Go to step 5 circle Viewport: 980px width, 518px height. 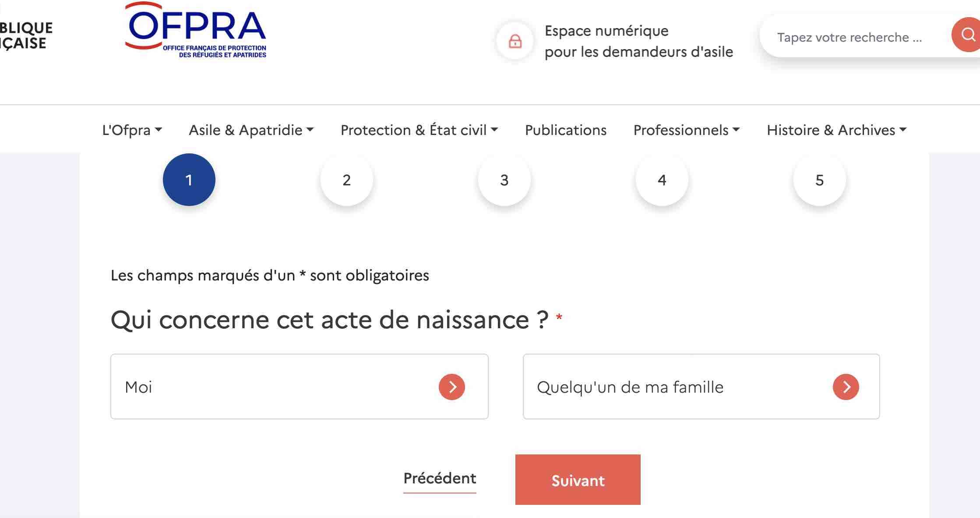point(820,180)
